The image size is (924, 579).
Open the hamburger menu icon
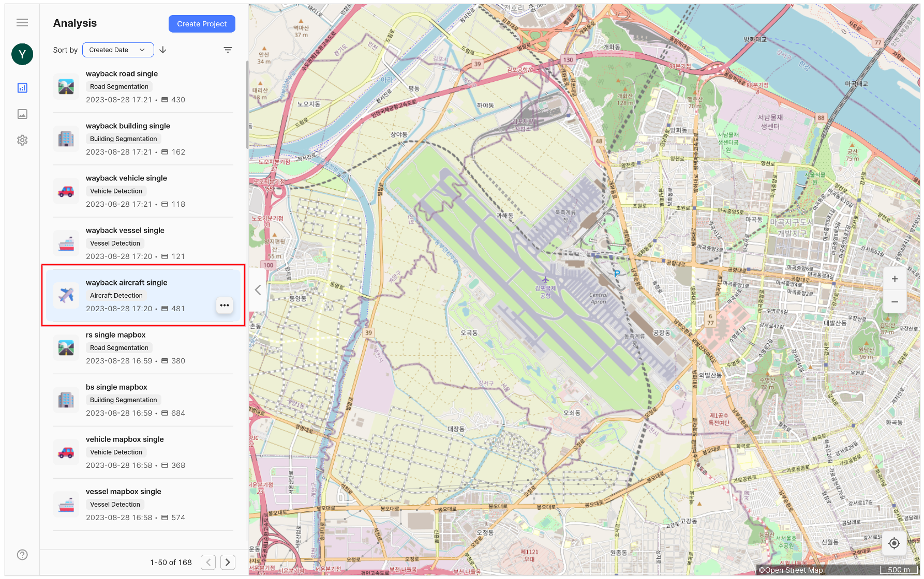coord(22,23)
